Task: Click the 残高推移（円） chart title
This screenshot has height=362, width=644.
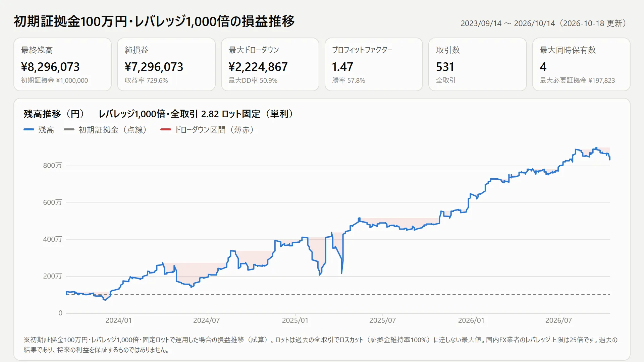Action: tap(56, 114)
